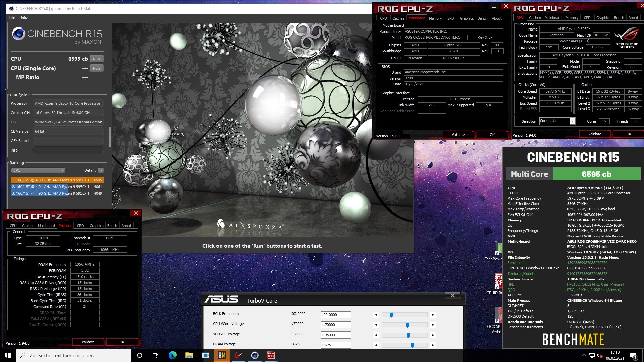This screenshot has width=644, height=362.
Task: Switch to Bench tab in Mainboard CPU-Z window
Action: 482,18
